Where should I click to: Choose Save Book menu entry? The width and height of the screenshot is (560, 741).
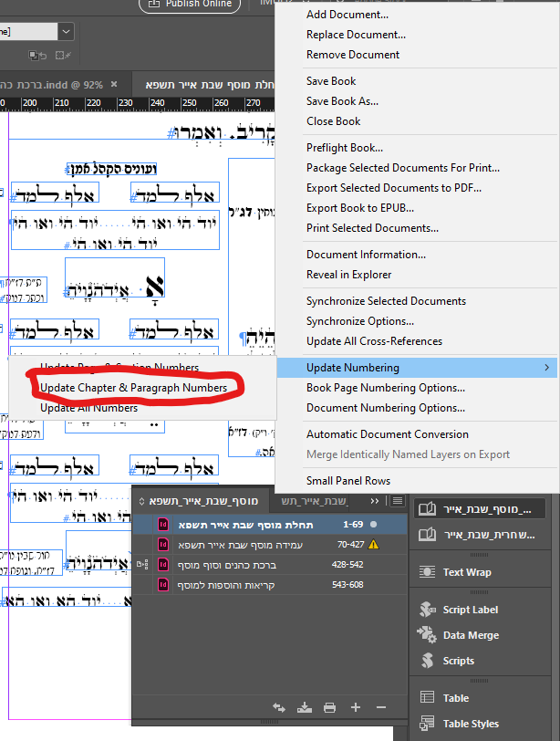point(331,81)
